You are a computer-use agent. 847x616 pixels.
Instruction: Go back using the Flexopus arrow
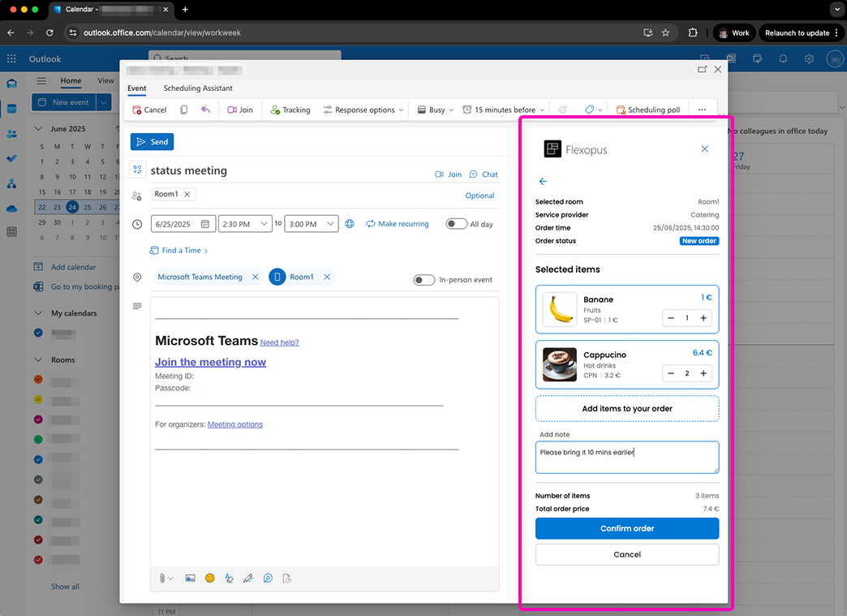tap(543, 182)
